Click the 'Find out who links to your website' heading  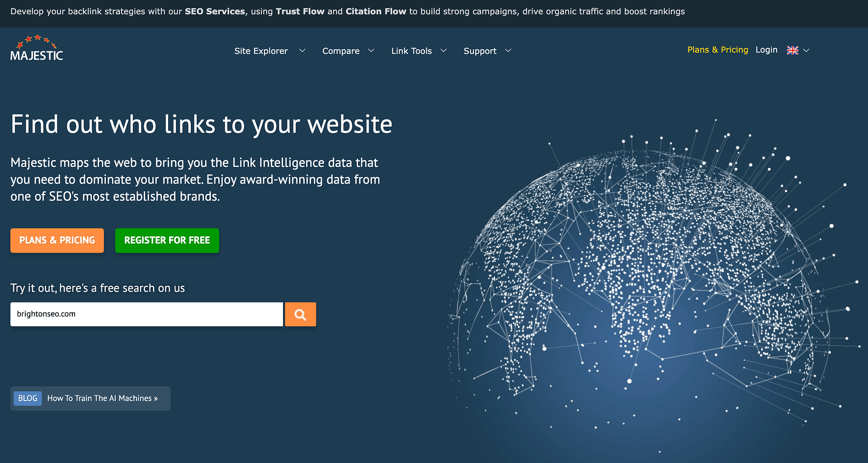(201, 124)
